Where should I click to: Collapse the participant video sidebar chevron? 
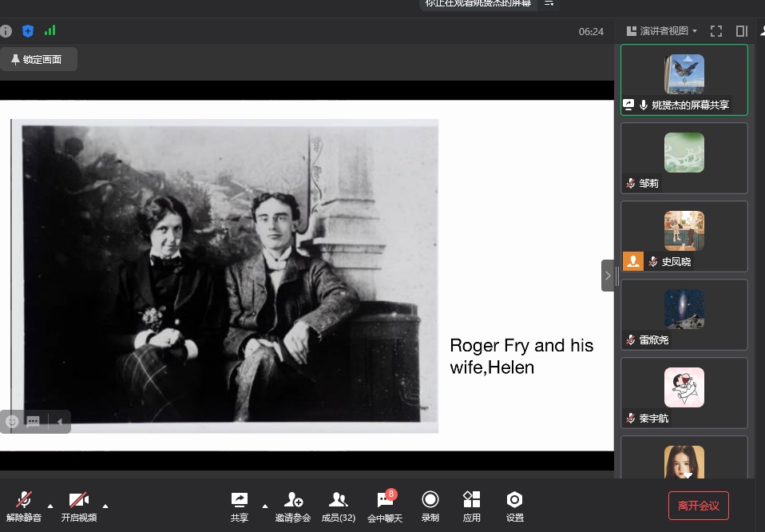click(x=608, y=276)
